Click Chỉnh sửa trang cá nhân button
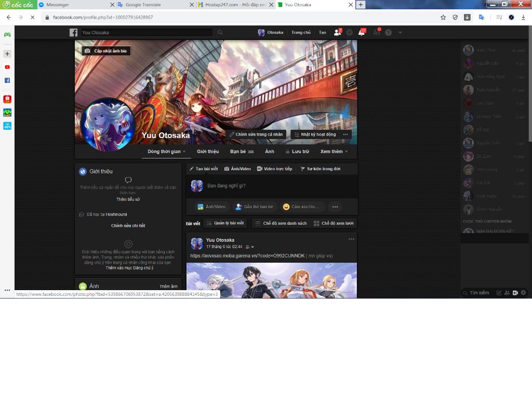 tap(256, 134)
